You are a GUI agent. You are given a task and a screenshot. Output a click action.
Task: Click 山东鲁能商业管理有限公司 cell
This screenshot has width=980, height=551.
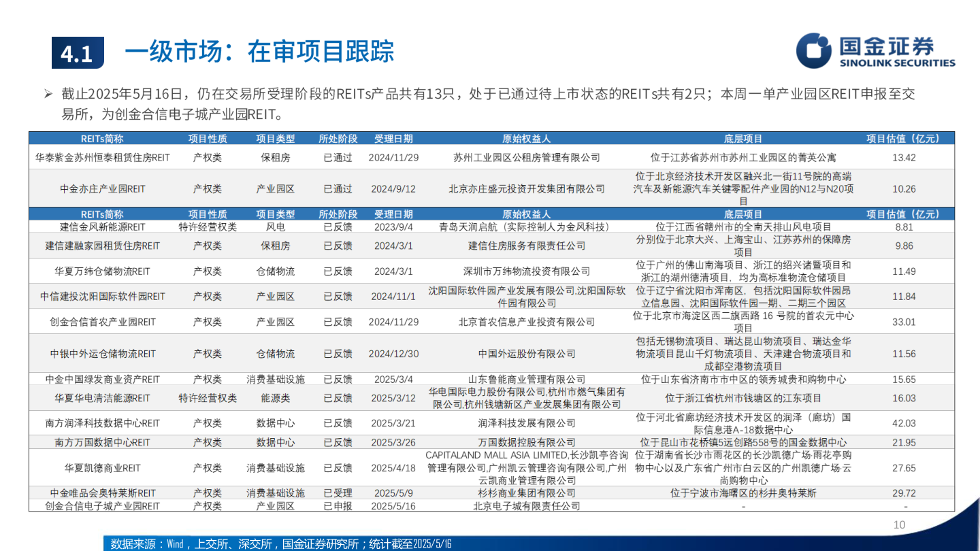coord(527,380)
